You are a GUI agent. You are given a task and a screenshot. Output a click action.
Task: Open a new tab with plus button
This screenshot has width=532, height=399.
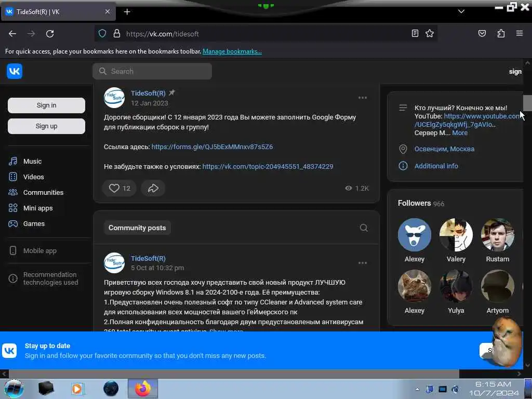127,12
